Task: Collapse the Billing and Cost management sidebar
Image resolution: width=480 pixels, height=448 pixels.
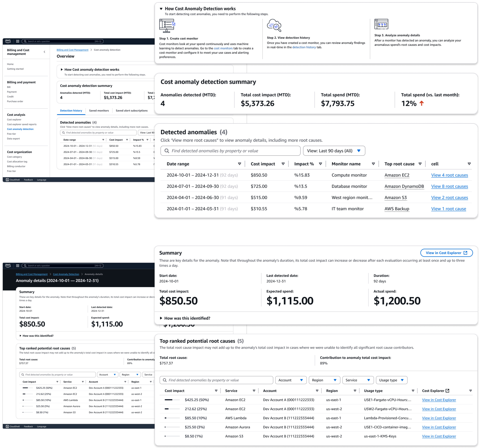Action: pyautogui.click(x=44, y=52)
